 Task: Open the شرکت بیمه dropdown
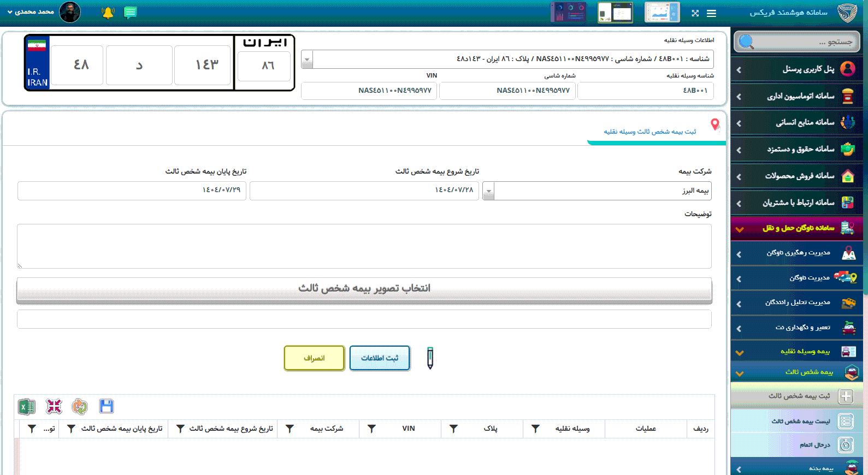click(x=488, y=191)
